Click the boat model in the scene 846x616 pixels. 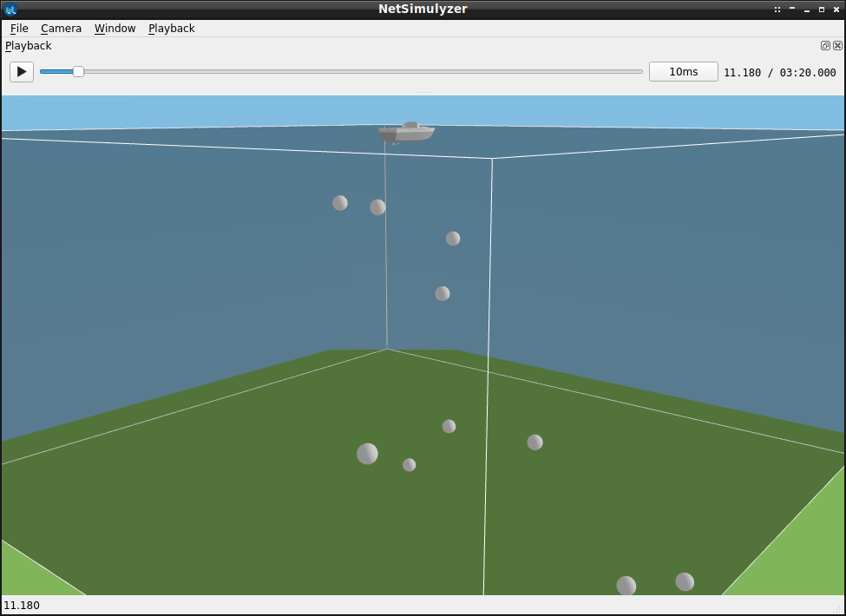tap(406, 132)
